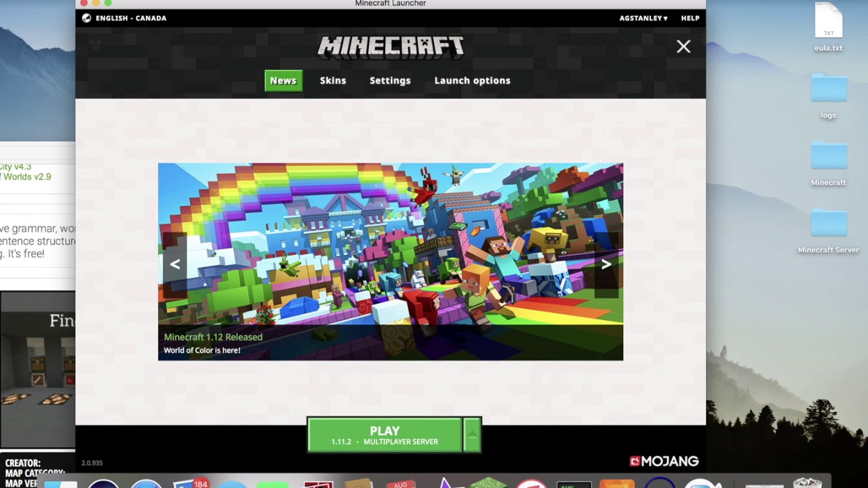868x488 pixels.
Task: Select the Minecraft folder on desktop
Action: (829, 163)
